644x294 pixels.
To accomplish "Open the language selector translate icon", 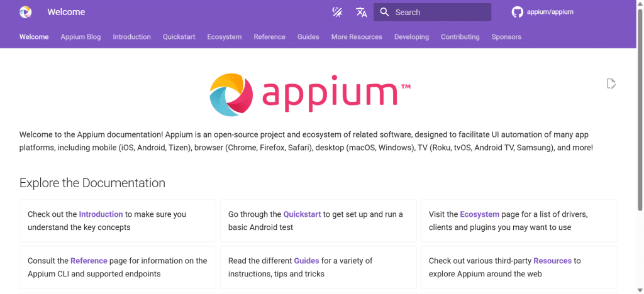I will [362, 13].
